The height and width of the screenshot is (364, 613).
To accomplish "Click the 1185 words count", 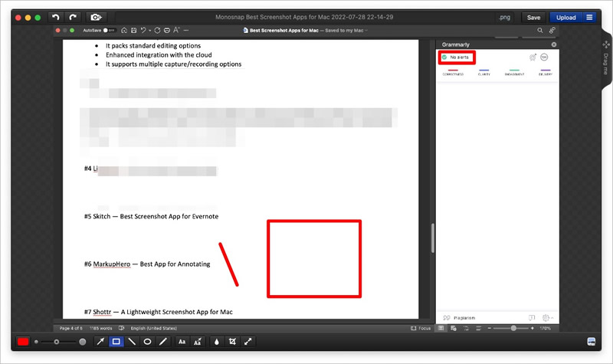I will [x=100, y=329].
